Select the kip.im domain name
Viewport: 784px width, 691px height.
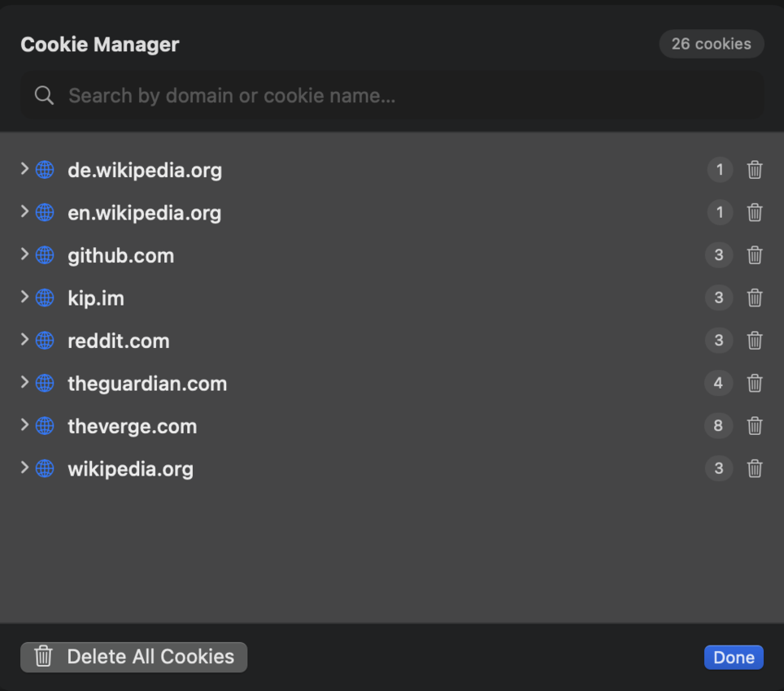pos(96,298)
